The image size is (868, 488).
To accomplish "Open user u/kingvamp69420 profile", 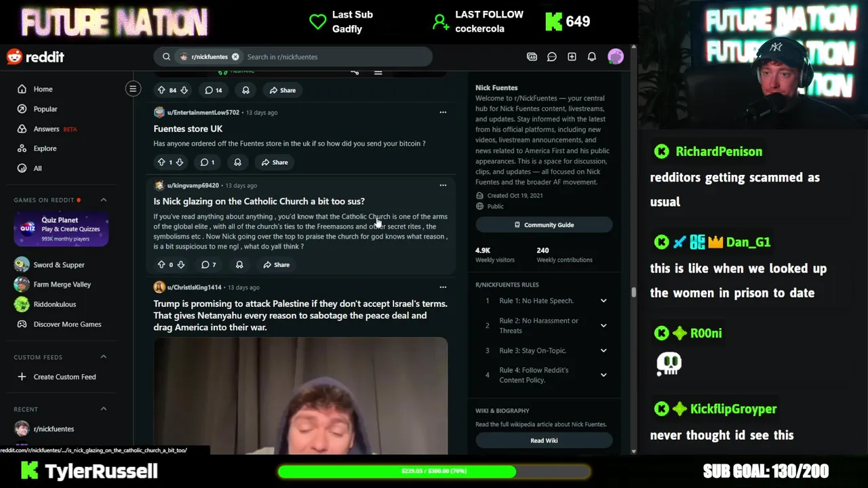I will [x=193, y=186].
